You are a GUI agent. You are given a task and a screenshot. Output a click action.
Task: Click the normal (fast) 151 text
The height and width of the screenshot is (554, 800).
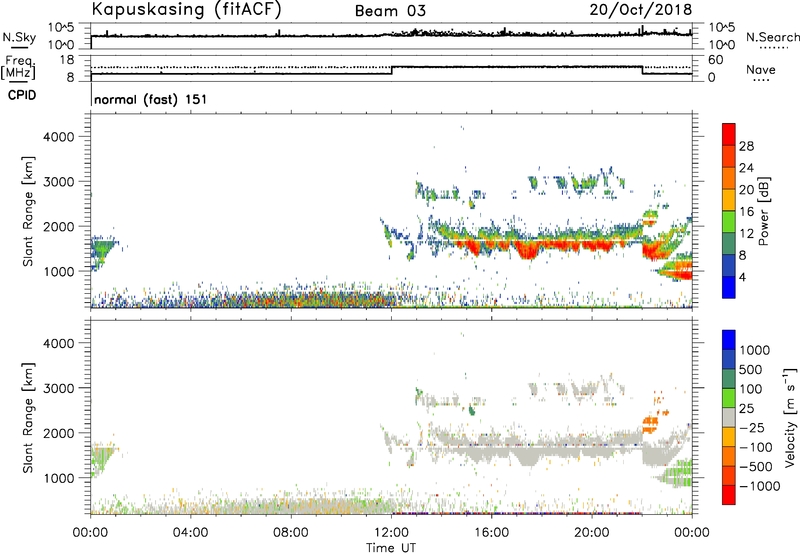[151, 99]
